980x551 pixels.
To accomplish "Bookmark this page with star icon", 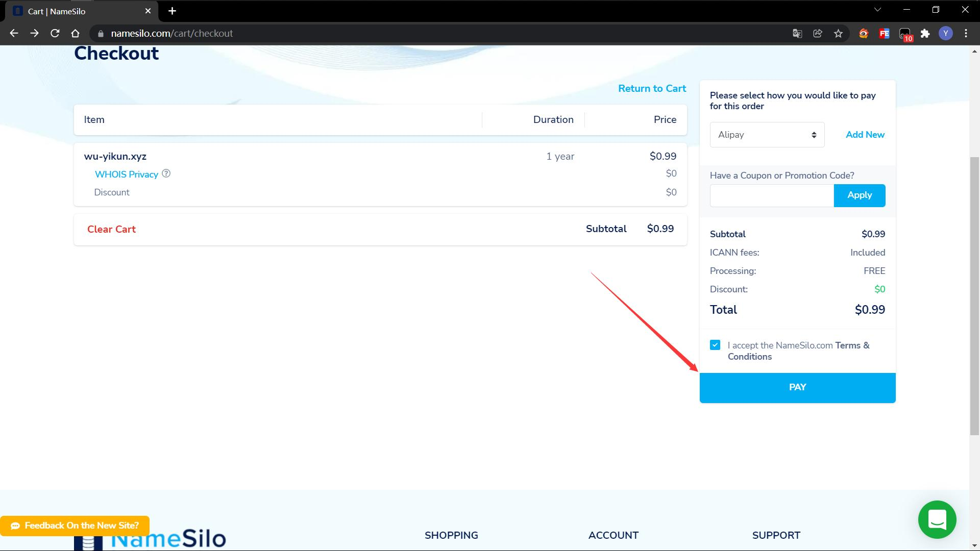I will click(838, 34).
